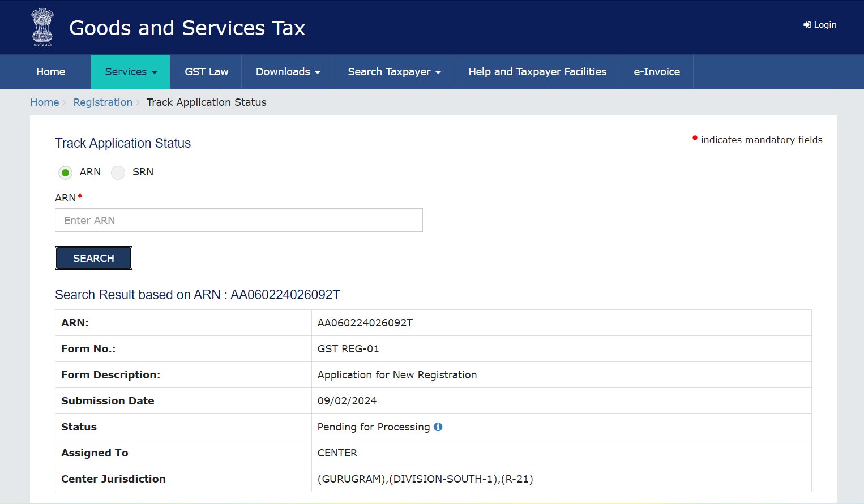Click the national emblem logo

click(42, 27)
